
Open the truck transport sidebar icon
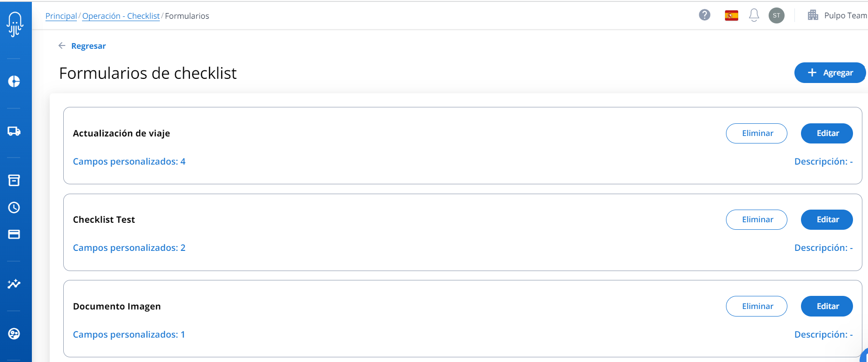14,131
